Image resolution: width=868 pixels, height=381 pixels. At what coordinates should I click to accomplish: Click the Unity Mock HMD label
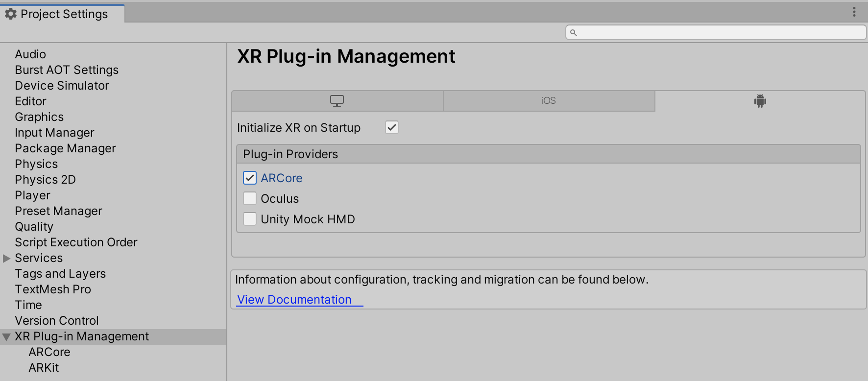(308, 219)
